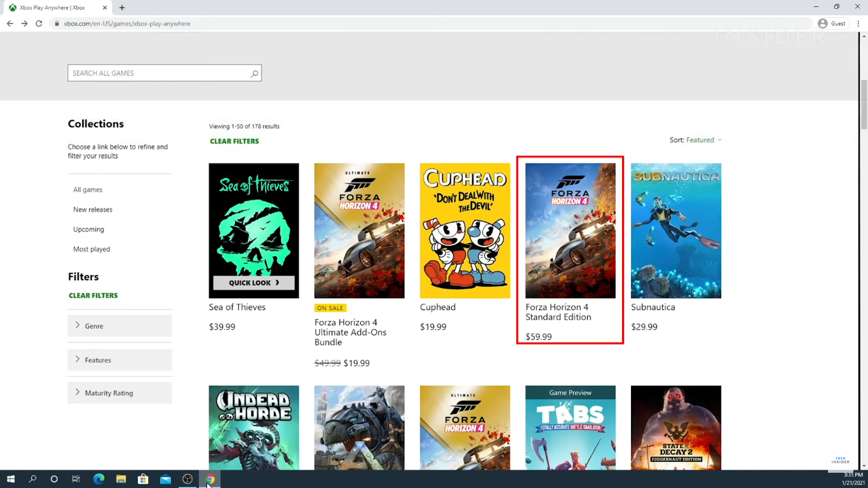Click the "Viewing 1-50 of 178 results" text
The image size is (868, 488).
[x=244, y=126]
